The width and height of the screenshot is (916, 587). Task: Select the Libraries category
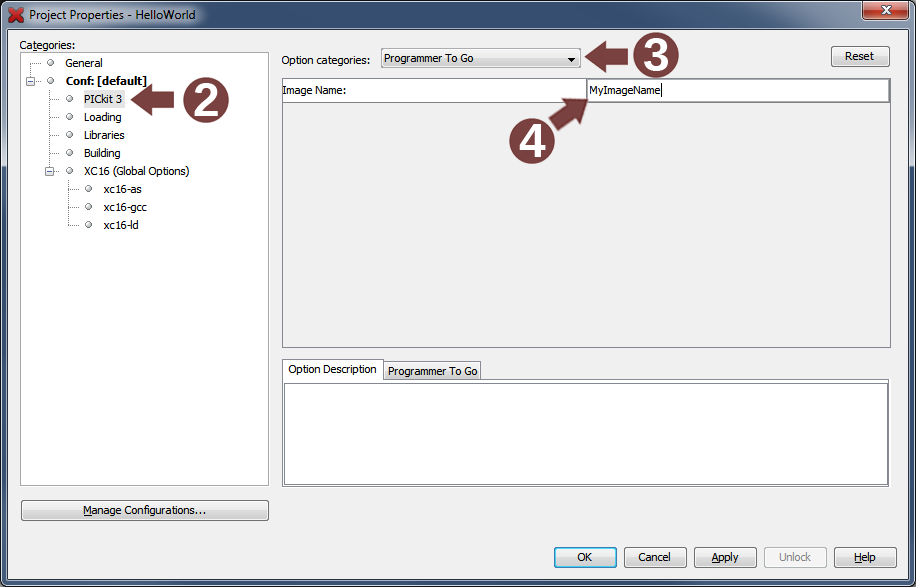[x=104, y=135]
